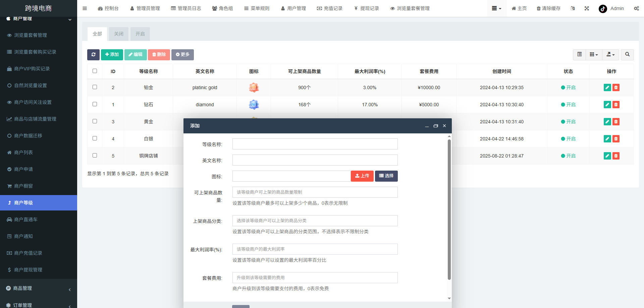
Task: Collapse the 商品管理 sidebar section
Action: pos(39,288)
